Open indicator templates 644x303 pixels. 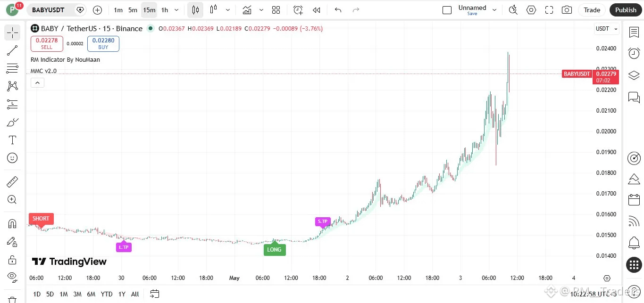click(x=276, y=10)
